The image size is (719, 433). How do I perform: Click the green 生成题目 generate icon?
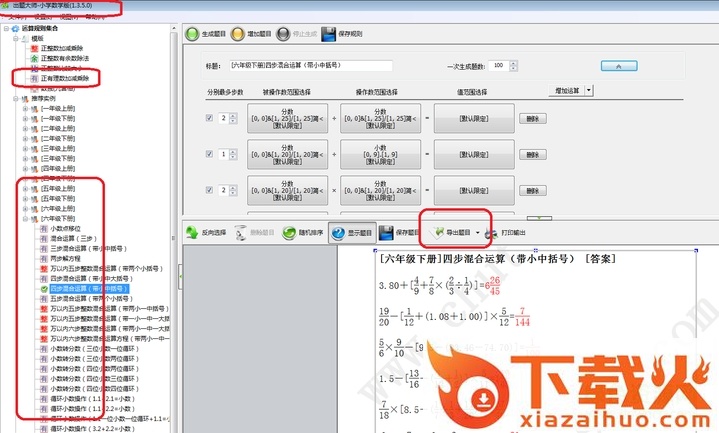(192, 34)
